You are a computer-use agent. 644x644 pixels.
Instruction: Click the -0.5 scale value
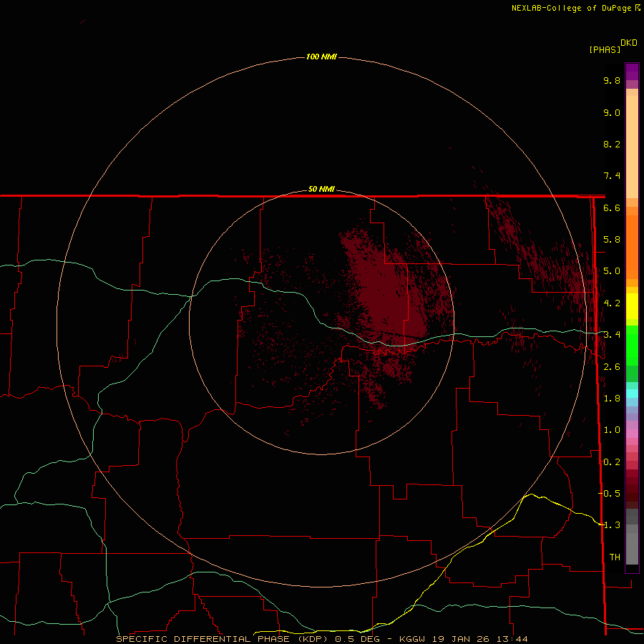point(609,493)
